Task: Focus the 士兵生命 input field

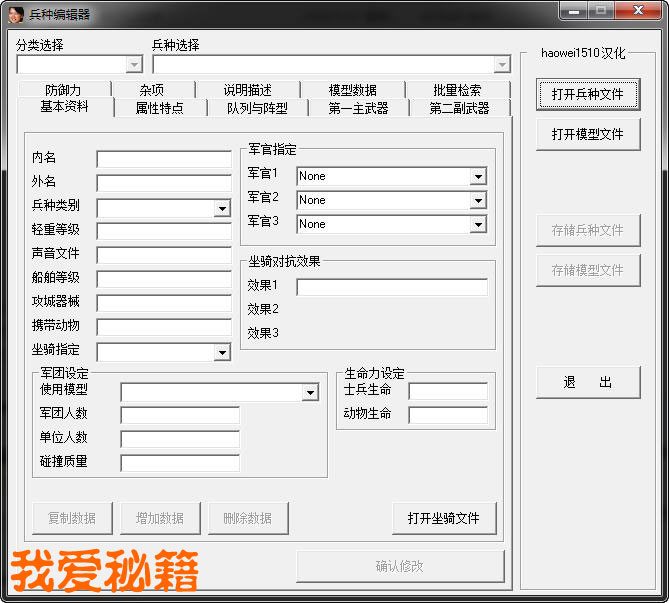Action: (448, 391)
